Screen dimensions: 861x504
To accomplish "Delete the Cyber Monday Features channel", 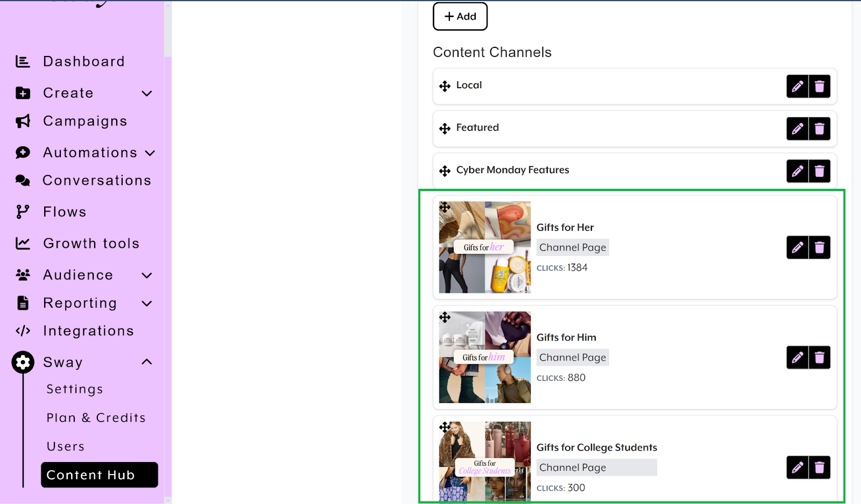I will point(820,171).
